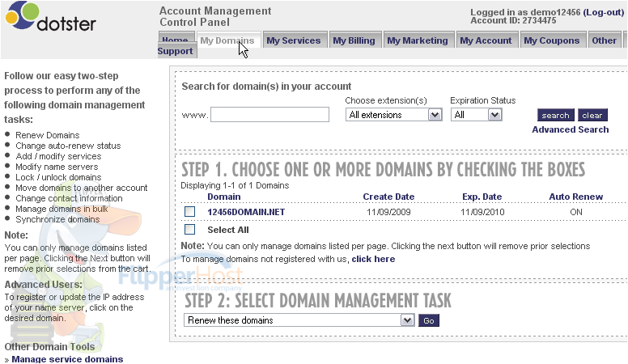This screenshot has width=628, height=364.
Task: Click the Account ID: 2734475 text
Action: 513,20
